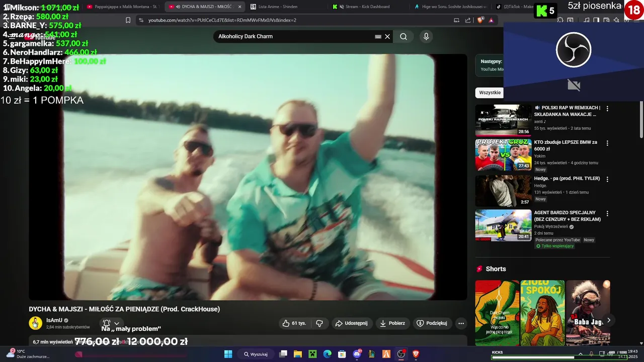Open Task View from the taskbar
644x362 pixels.
coord(283,354)
